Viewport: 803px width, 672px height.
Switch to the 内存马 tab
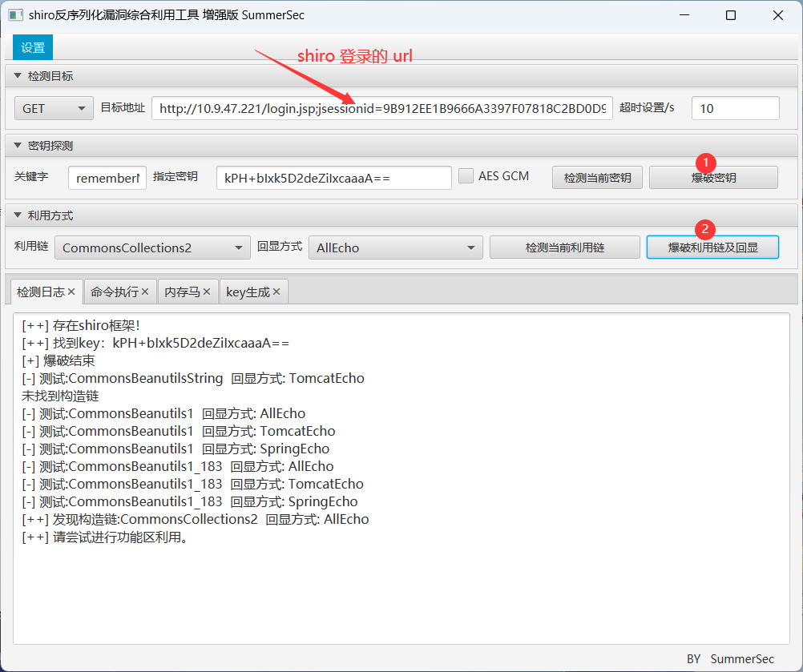tap(182, 292)
